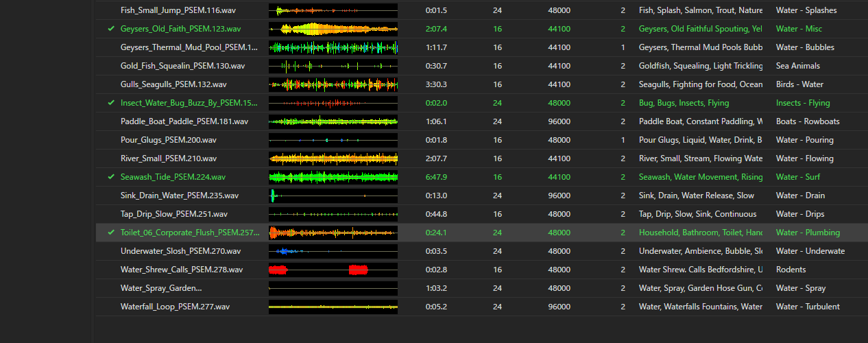Click the Sink_Drain_Water waveform
Viewport: 868px width, 343px height.
pyautogui.click(x=333, y=196)
